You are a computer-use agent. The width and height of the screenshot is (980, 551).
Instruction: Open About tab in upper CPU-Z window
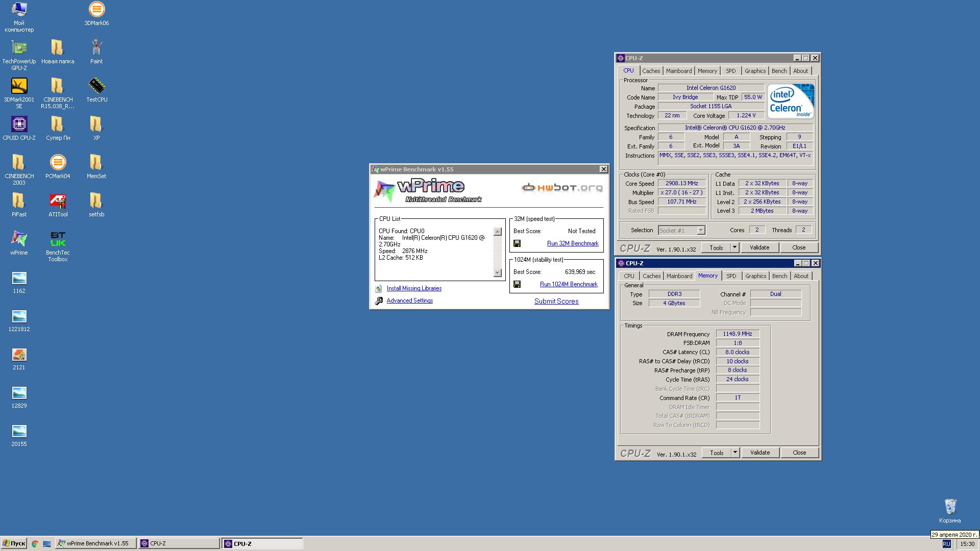click(x=800, y=71)
